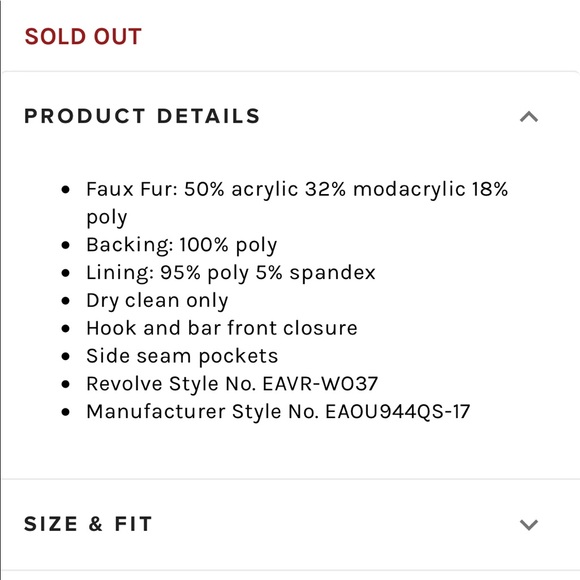This screenshot has height=580, width=580.
Task: Select the Faux Fur composition line
Action: coord(297,203)
